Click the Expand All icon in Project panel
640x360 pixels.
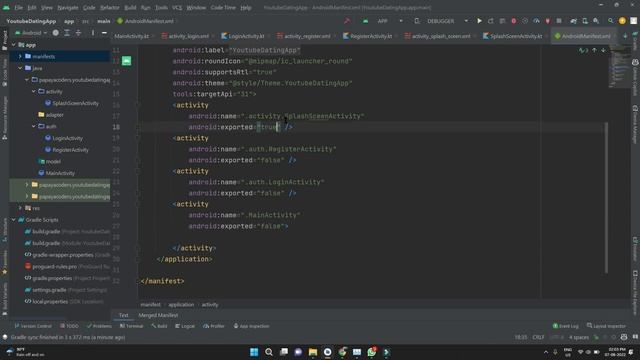(x=67, y=33)
